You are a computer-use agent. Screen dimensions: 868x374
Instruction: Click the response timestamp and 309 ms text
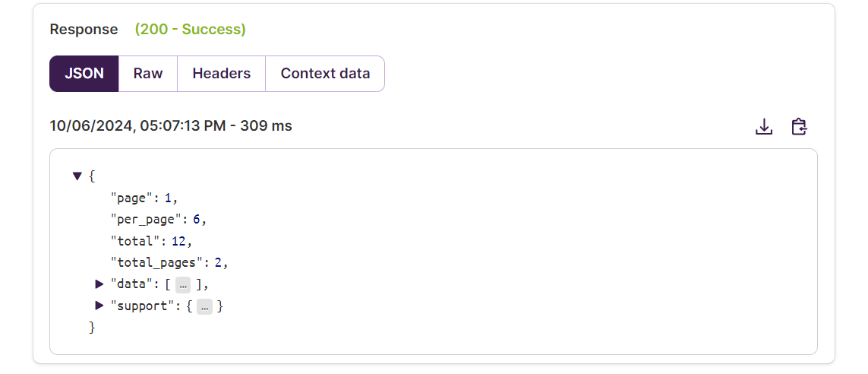tap(171, 126)
